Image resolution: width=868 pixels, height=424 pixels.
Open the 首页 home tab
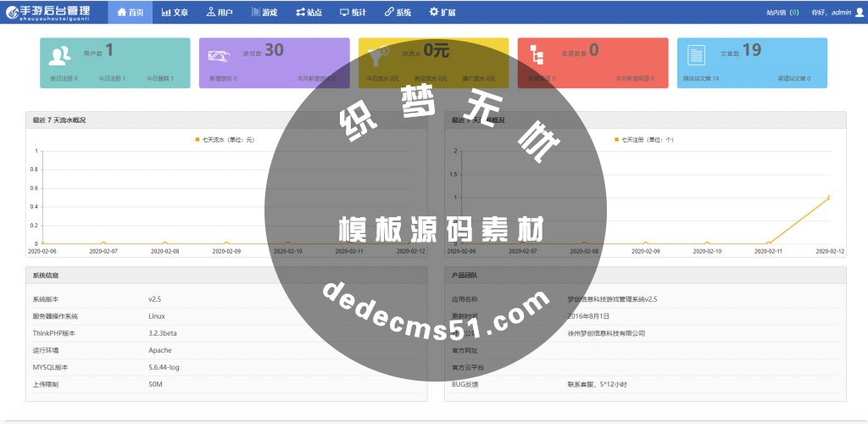130,12
